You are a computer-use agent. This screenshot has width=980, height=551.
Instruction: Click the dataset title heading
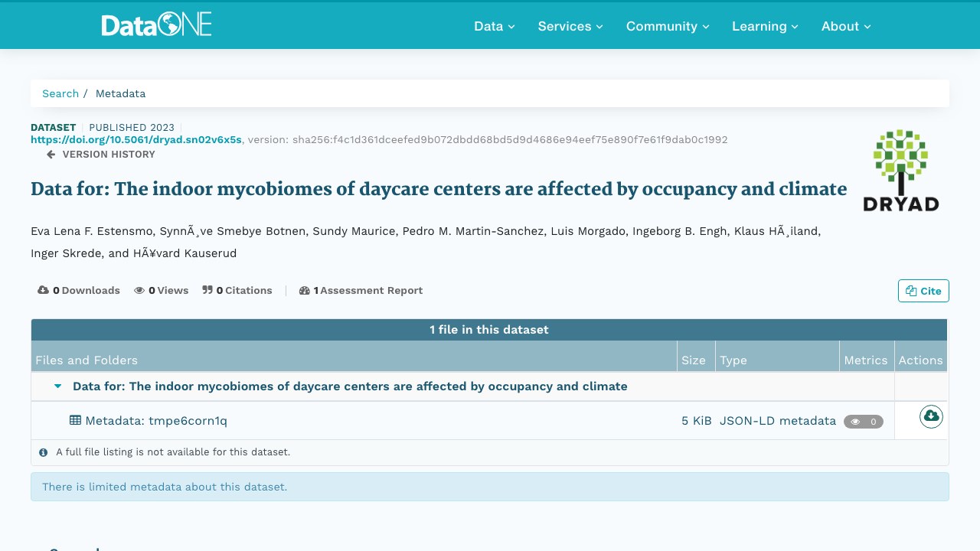(439, 189)
